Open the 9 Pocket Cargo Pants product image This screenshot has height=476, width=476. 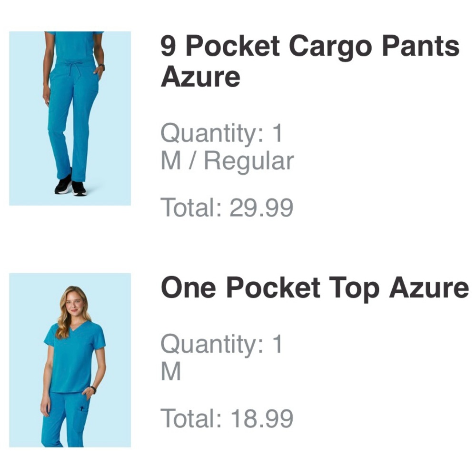(70, 118)
